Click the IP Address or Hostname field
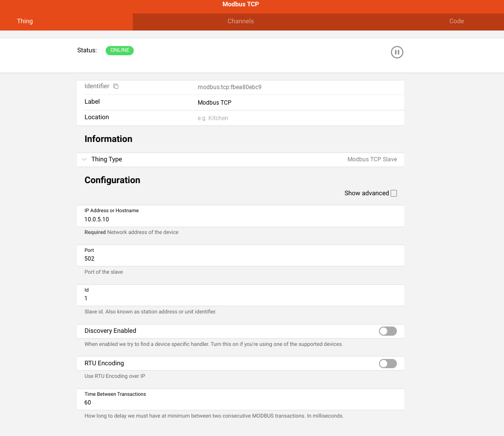The image size is (504, 436). point(240,219)
